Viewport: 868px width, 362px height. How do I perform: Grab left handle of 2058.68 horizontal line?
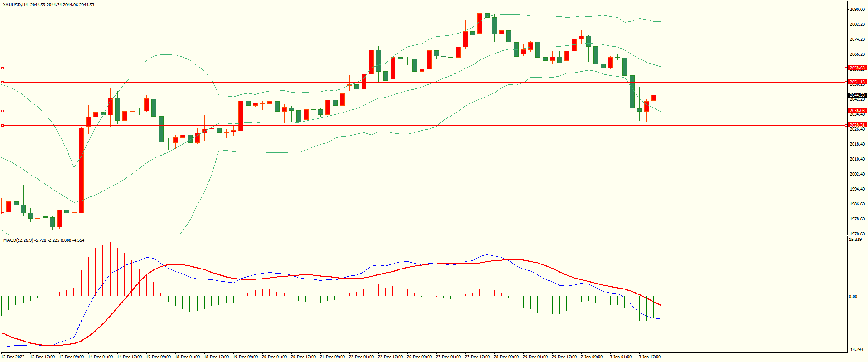coord(2,68)
